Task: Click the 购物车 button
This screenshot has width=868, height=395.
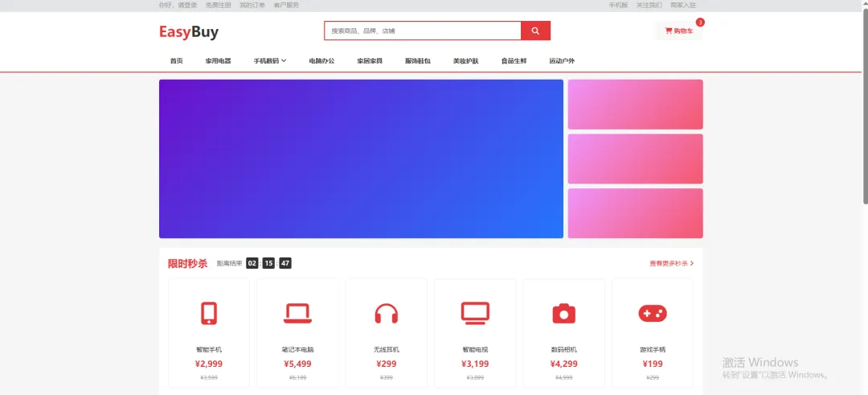Action: 678,31
